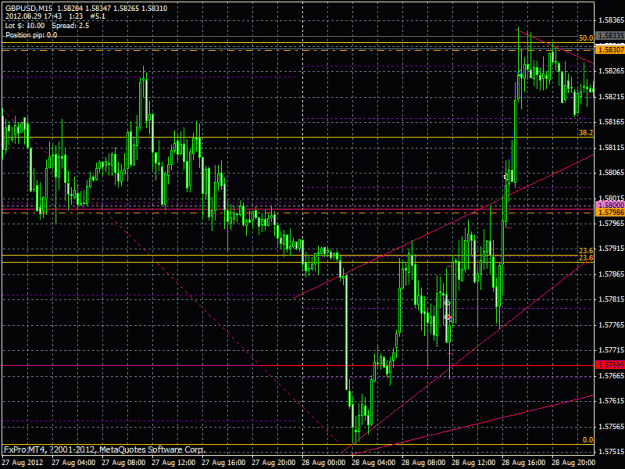
Task: Click the '27 Aug 08:00' time label
Action: tap(124, 463)
